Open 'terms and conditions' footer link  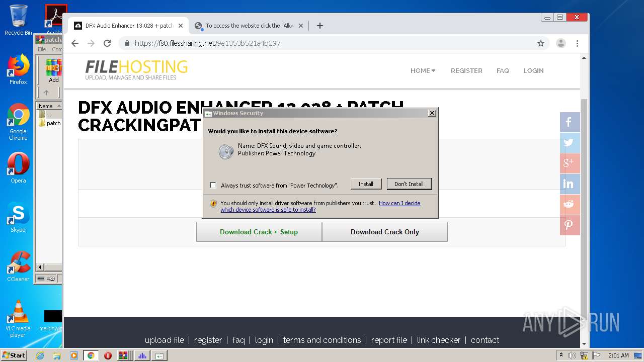point(322,340)
